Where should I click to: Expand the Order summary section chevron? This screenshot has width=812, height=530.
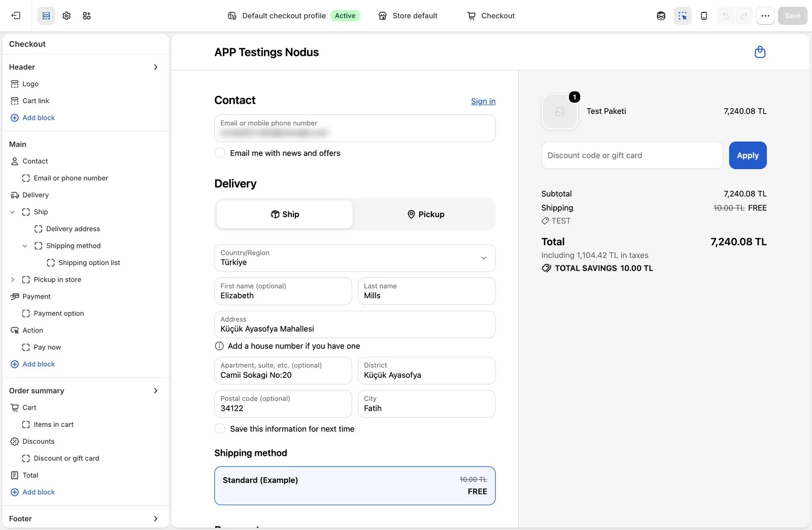pos(156,391)
